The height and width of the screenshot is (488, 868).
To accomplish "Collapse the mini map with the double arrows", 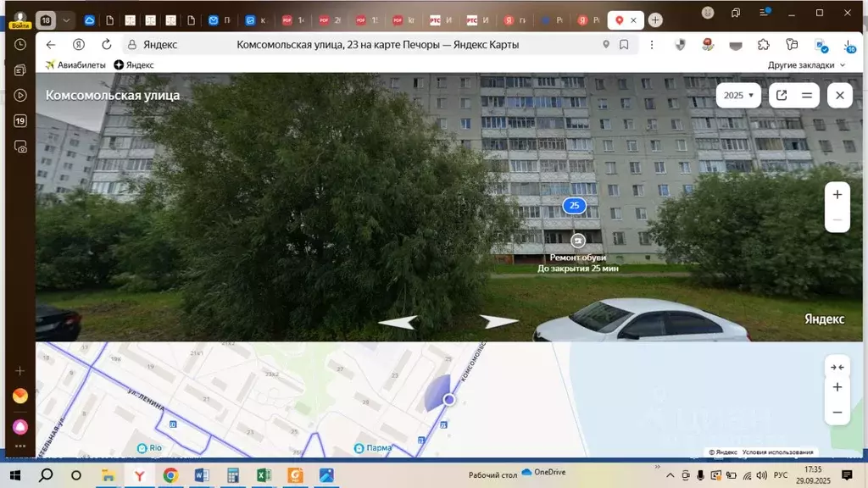I will (x=837, y=366).
